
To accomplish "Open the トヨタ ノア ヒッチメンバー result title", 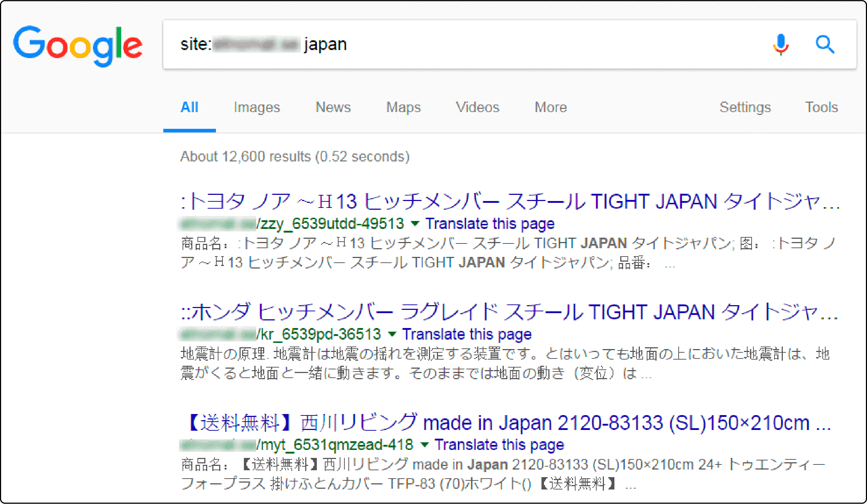I will tap(510, 201).
